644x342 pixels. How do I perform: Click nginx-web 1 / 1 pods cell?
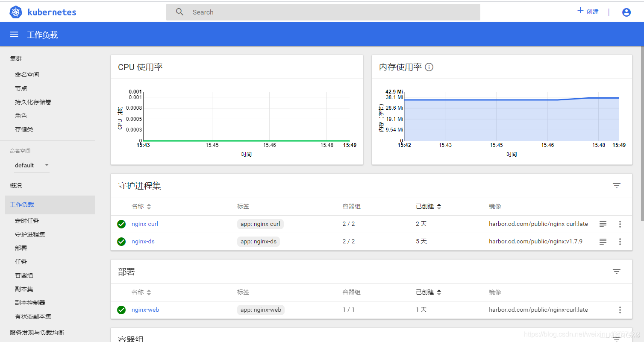348,310
